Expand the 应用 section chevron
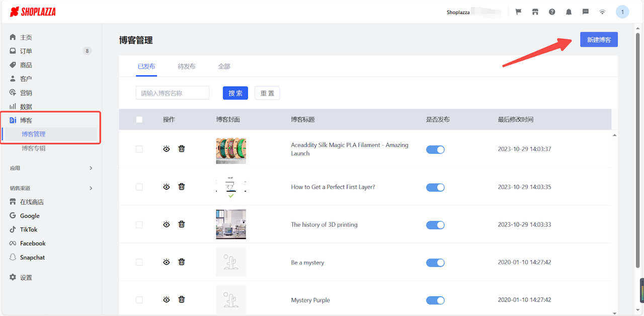Screen dimensions: 644x316 [x=91, y=168]
